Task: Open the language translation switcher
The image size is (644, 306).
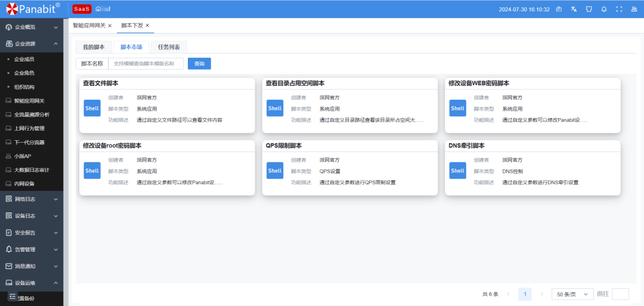Action: pyautogui.click(x=574, y=9)
